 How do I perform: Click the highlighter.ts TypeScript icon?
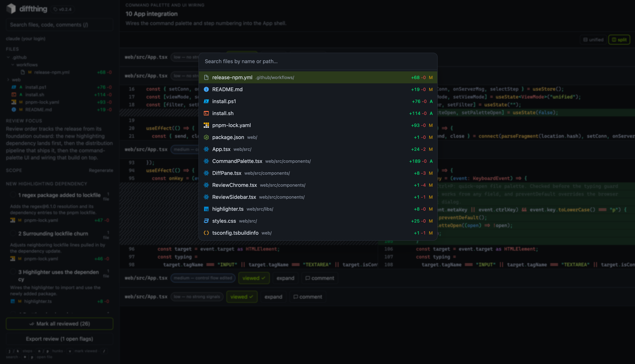pos(206,209)
